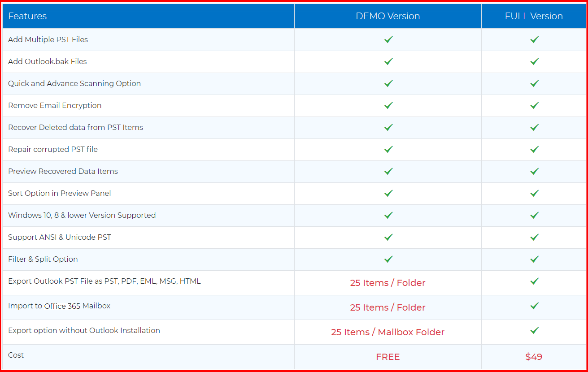588x372 pixels.
Task: Click DEMO checkmark for Filter & Split Option
Action: click(388, 259)
